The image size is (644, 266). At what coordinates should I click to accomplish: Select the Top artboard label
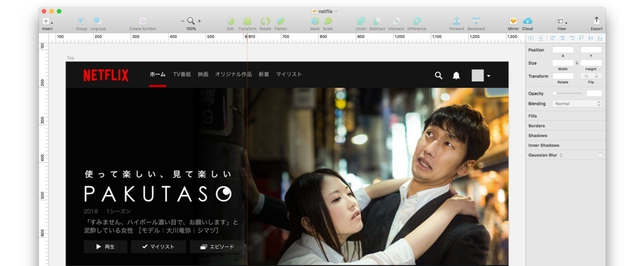70,58
